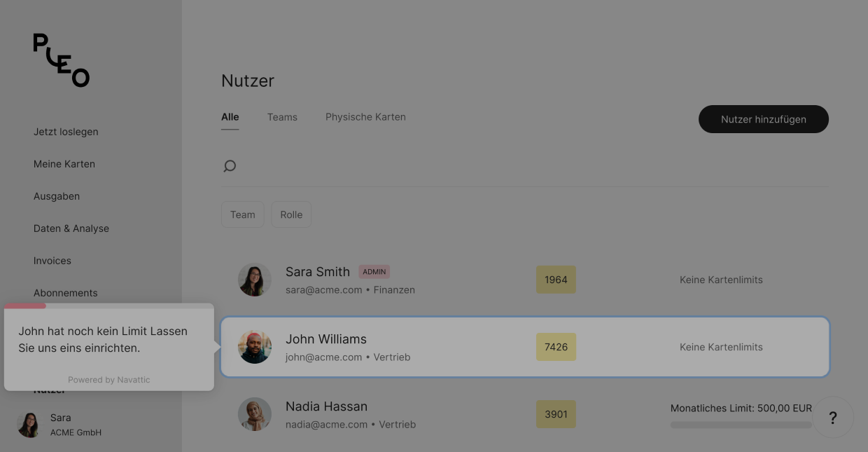Switch to the Teams tab
This screenshot has height=452, width=868.
282,117
